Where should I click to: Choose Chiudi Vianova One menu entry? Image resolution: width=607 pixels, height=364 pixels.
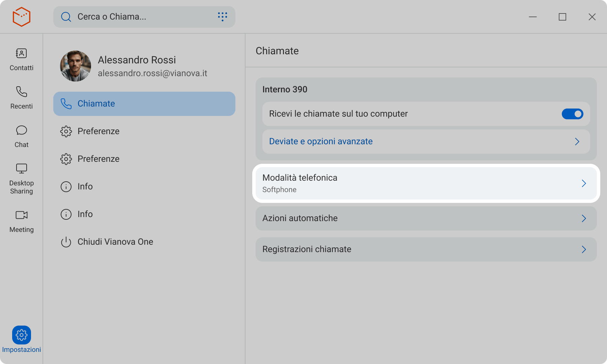pyautogui.click(x=115, y=242)
